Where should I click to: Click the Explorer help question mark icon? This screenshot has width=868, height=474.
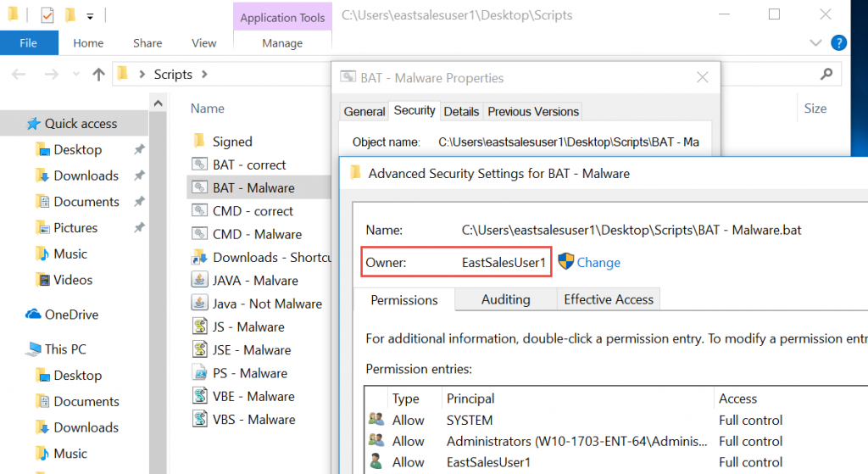pos(838,42)
